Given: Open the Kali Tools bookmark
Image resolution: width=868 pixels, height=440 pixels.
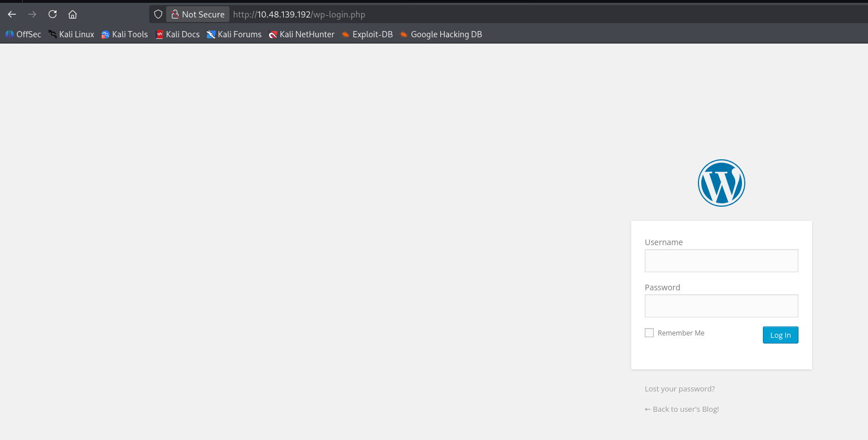Looking at the screenshot, I should point(124,34).
